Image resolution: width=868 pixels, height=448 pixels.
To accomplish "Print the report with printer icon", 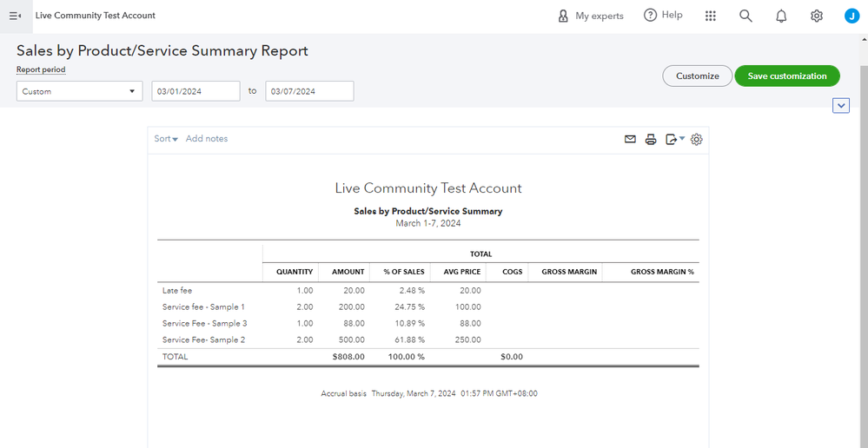I will pyautogui.click(x=651, y=139).
